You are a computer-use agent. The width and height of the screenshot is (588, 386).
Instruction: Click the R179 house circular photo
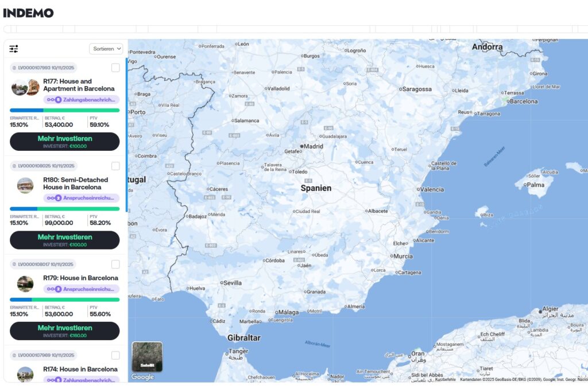pyautogui.click(x=25, y=283)
